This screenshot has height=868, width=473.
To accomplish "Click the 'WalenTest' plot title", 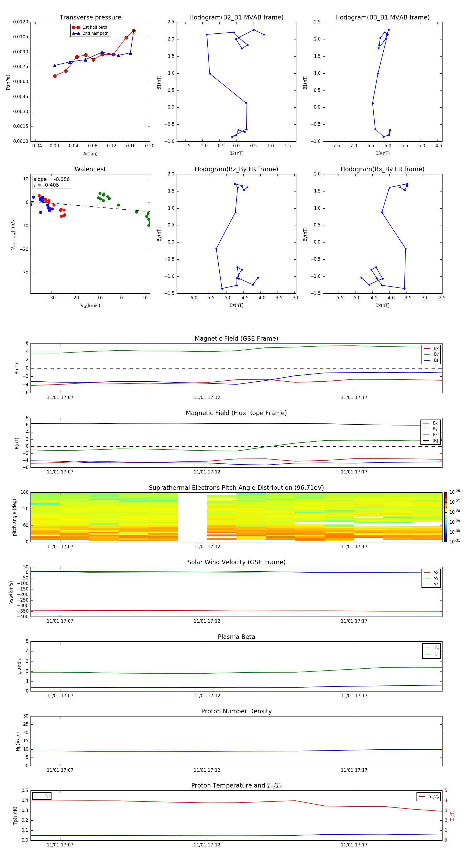I will (x=90, y=169).
